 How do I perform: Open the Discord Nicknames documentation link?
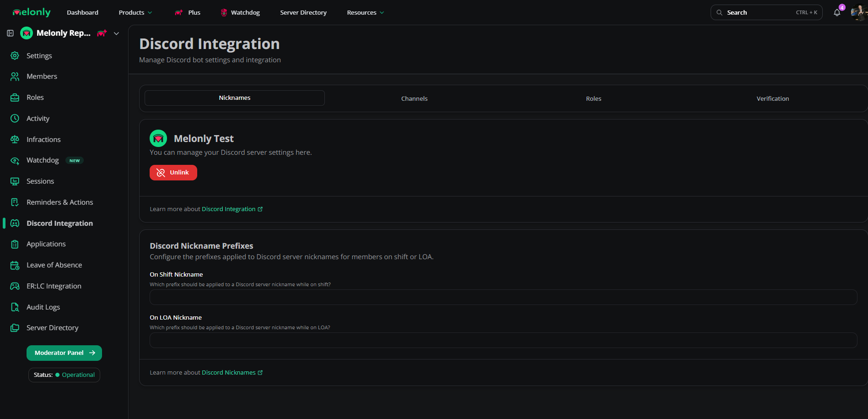pos(232,373)
